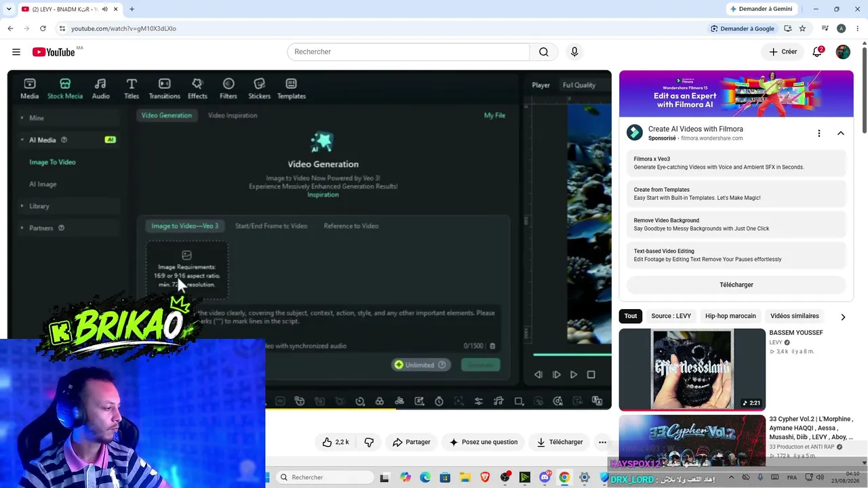This screenshot has height=488, width=868.
Task: Open the Chrome three-dot menu
Action: (858, 28)
